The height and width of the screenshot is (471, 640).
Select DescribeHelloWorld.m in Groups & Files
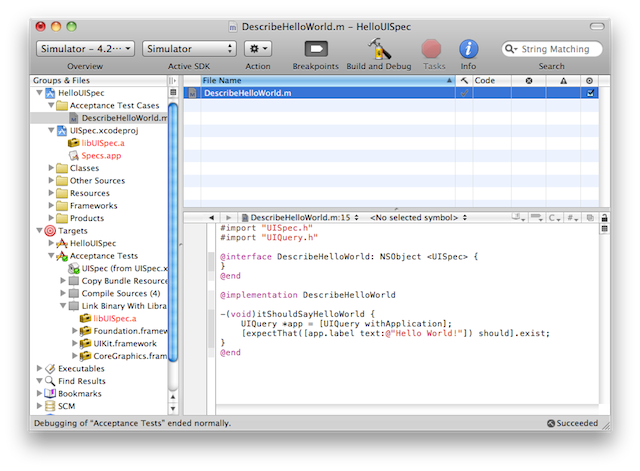coord(124,118)
